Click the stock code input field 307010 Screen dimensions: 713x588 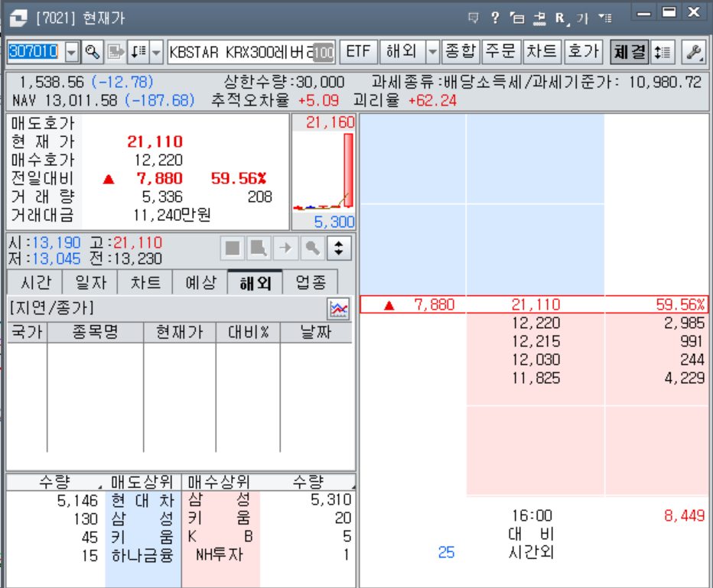[x=34, y=52]
